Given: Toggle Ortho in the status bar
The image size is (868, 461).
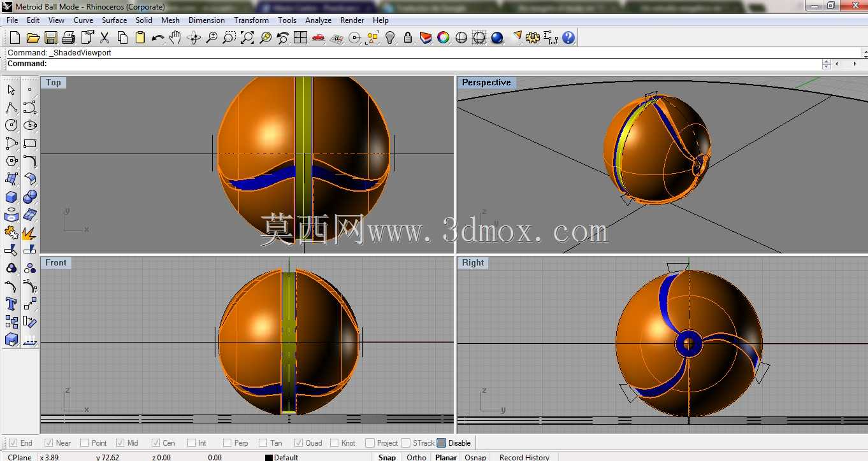Looking at the screenshot, I should pos(416,457).
